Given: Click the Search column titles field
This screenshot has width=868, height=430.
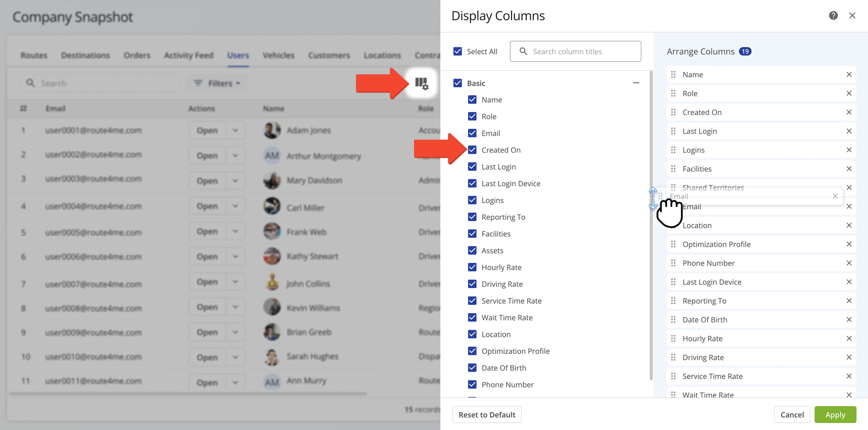Looking at the screenshot, I should coord(576,51).
